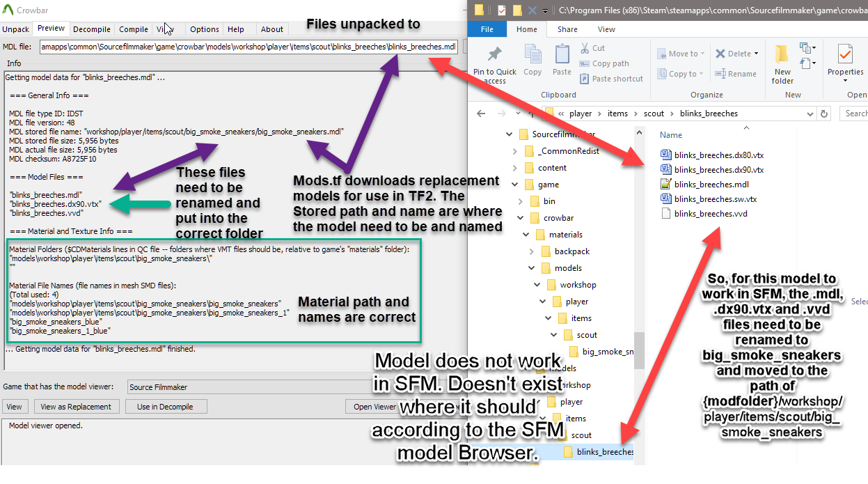Image resolution: width=868 pixels, height=484 pixels.
Task: Switch to Crowbar Compile tab
Action: coord(133,29)
